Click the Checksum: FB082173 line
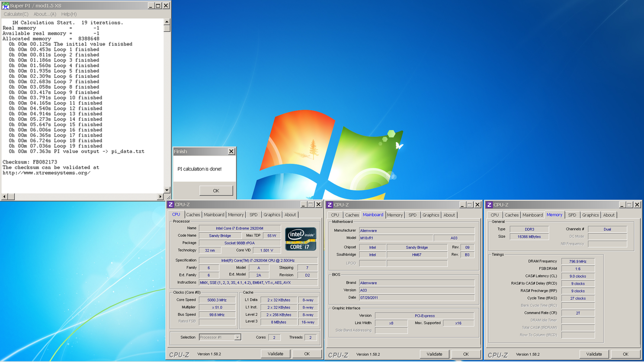The height and width of the screenshot is (362, 644). [x=30, y=162]
